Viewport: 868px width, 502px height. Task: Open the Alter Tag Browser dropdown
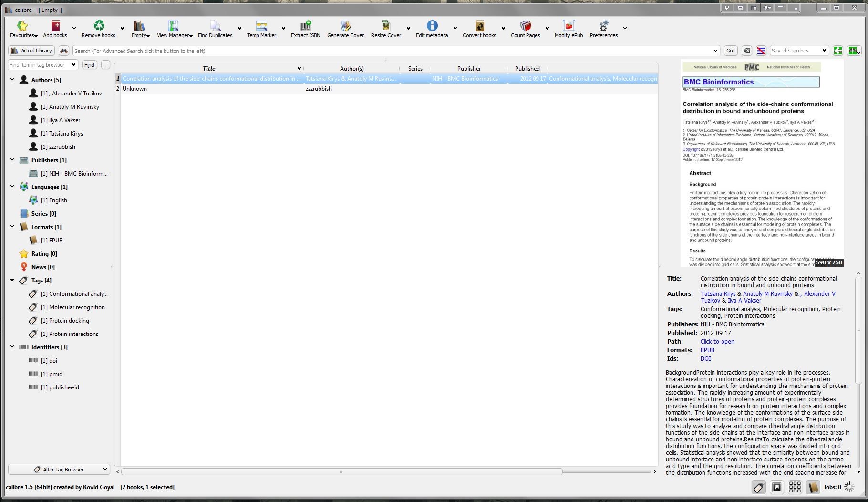pos(59,470)
